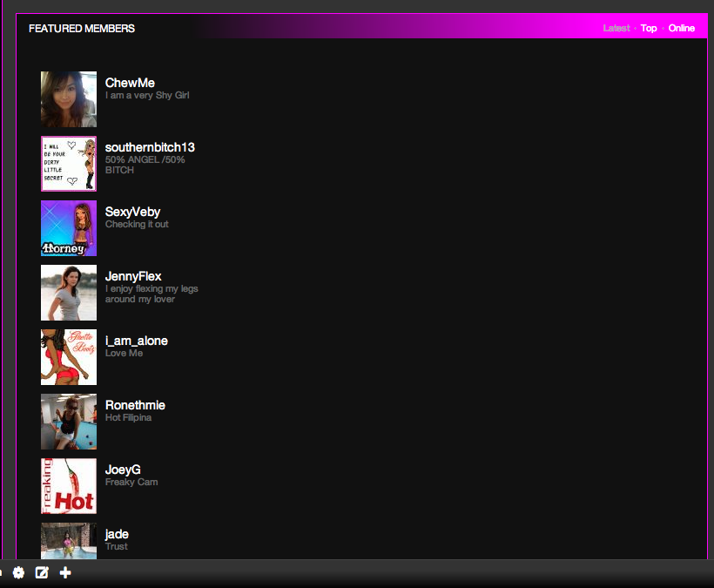The image size is (714, 588).
Task: Switch to the Latest members tab
Action: 616,28
